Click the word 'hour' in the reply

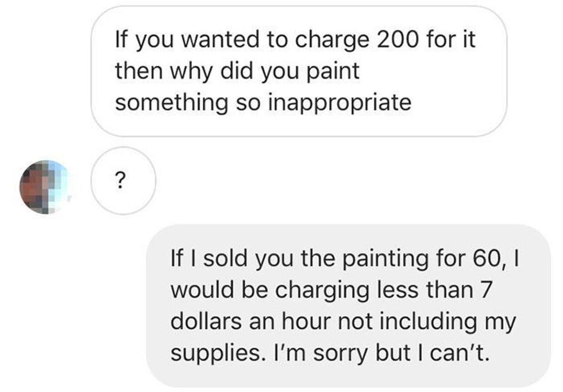click(307, 321)
